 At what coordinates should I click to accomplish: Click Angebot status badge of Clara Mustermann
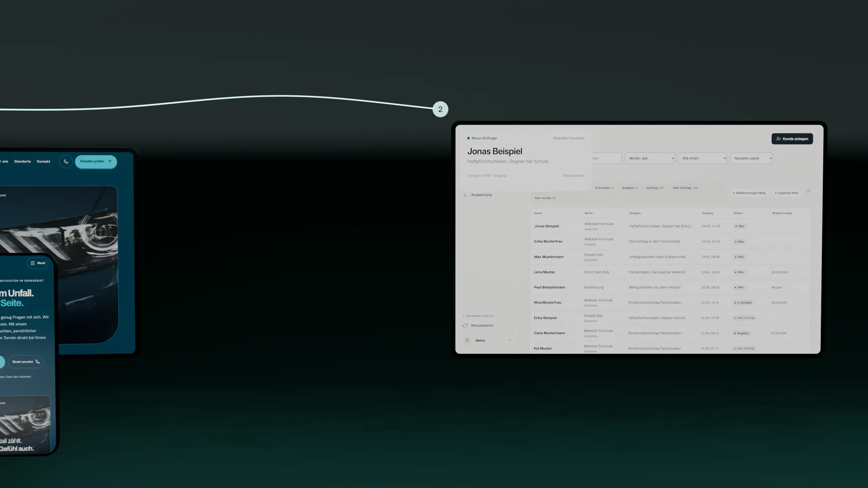(742, 333)
